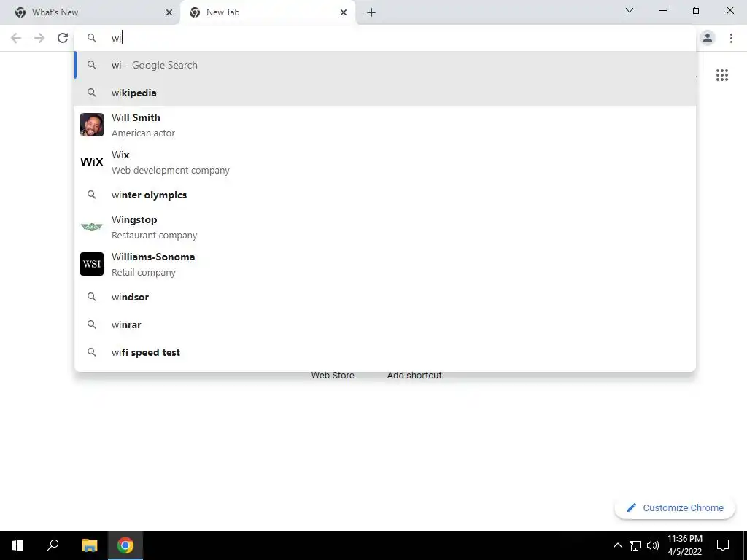Open the volume speaker tray icon
Viewport: 747px width, 560px height.
click(653, 545)
